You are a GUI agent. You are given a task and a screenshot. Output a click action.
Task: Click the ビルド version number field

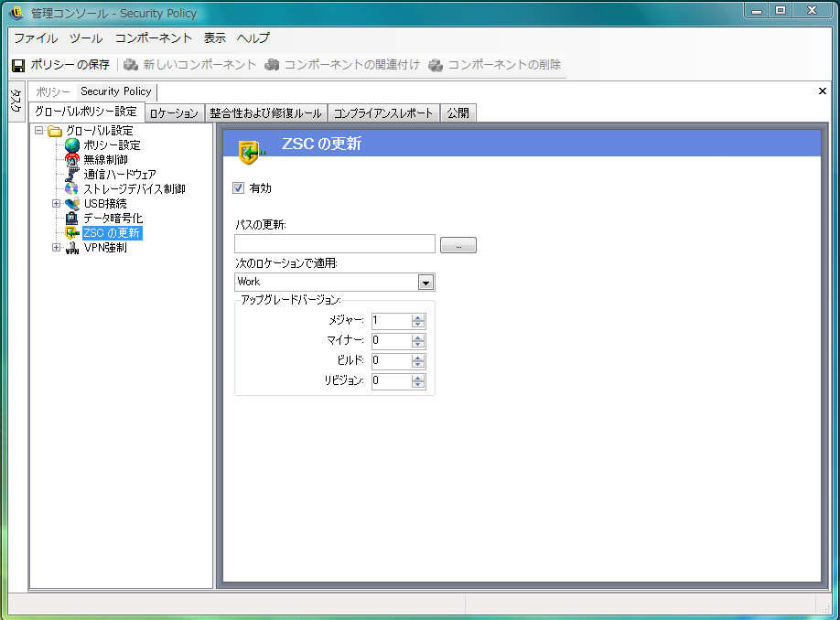[392, 361]
